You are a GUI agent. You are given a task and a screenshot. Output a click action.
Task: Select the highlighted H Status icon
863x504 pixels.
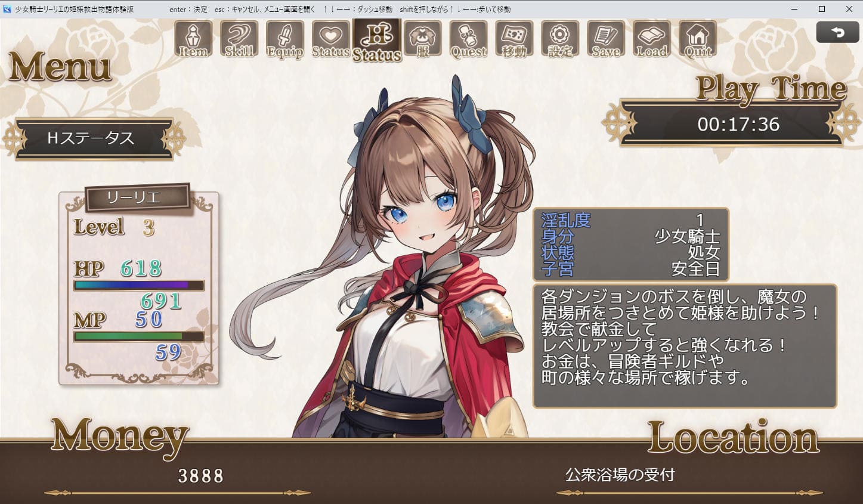[377, 40]
